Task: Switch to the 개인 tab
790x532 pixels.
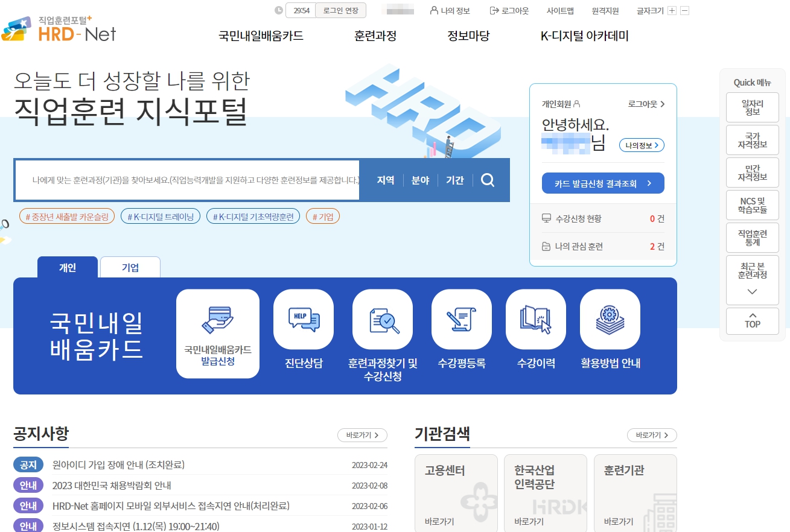Action: point(68,267)
